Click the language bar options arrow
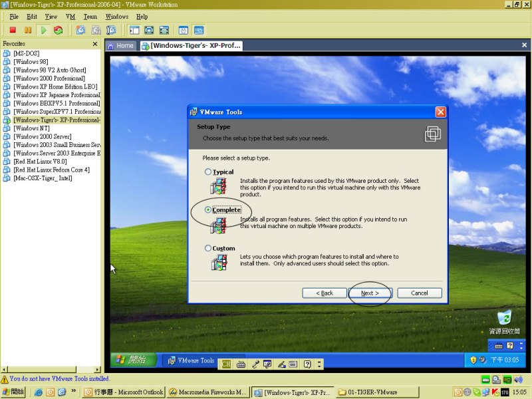This screenshot has width=532, height=399. tap(319, 364)
